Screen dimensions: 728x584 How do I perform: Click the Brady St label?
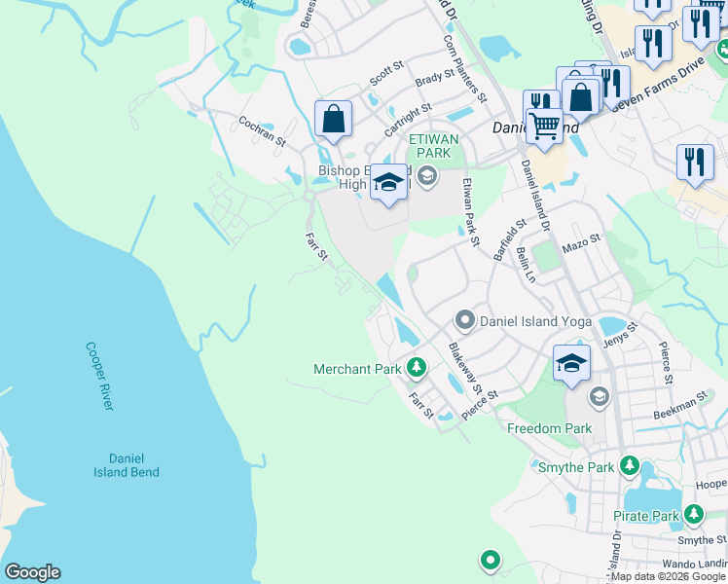click(x=435, y=78)
